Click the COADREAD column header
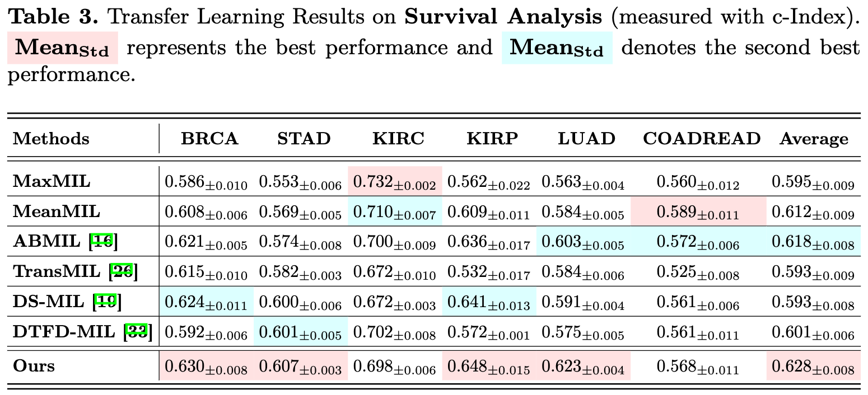The width and height of the screenshot is (868, 395). (x=702, y=139)
